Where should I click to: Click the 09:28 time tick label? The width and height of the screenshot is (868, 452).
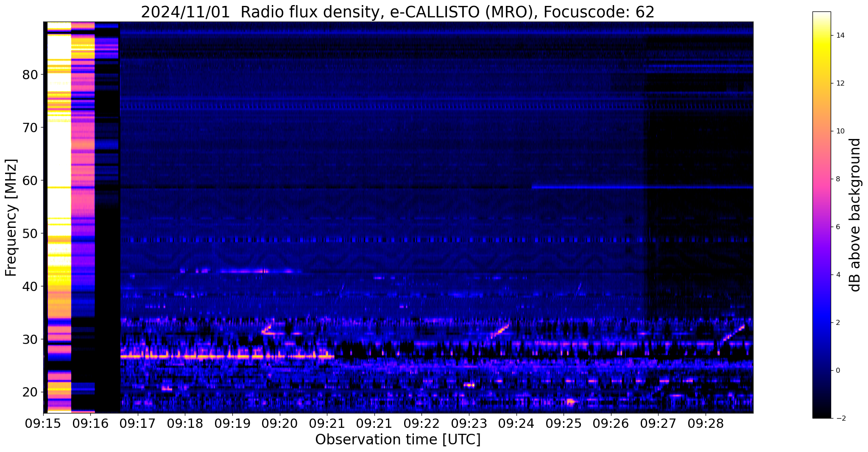706,424
